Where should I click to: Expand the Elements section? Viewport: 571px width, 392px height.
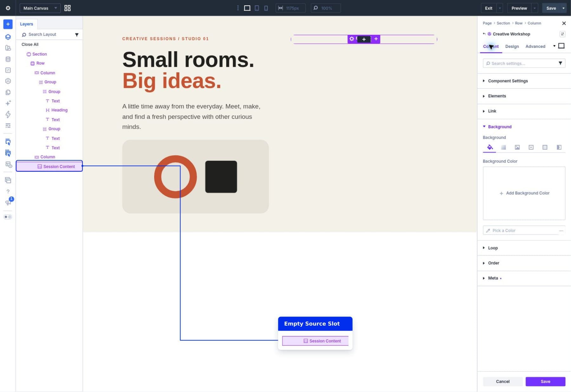tap(524, 96)
